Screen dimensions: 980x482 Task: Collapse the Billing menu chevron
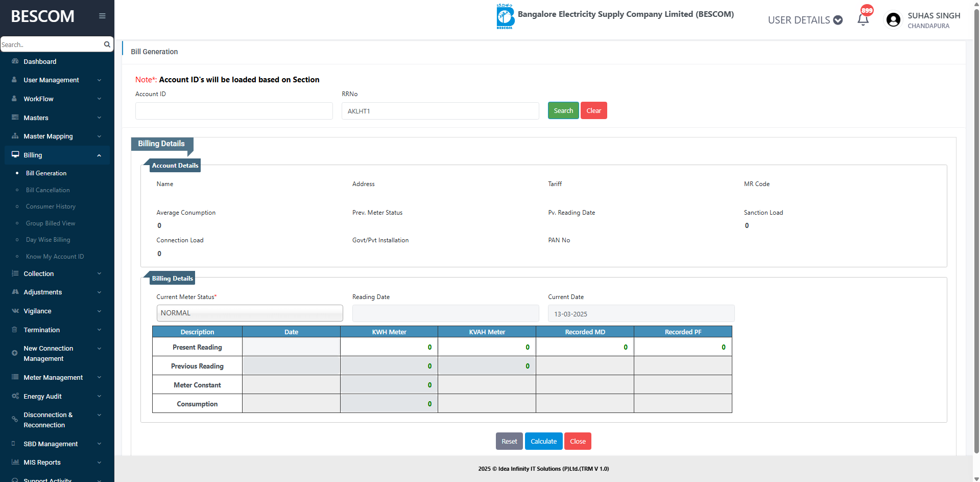[99, 155]
